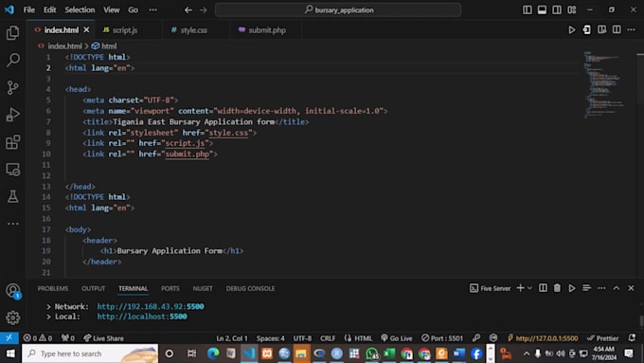Close the terminal panel
Viewport: 644px width, 363px height.
632,288
